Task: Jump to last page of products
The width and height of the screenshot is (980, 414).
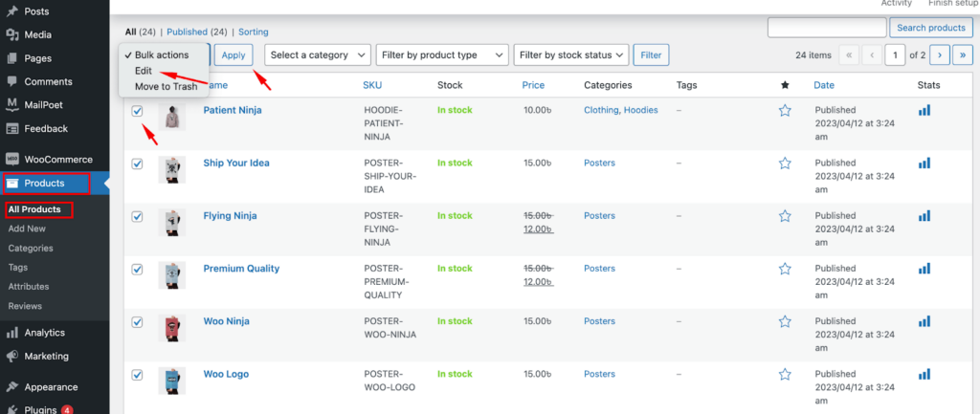Action: coord(963,54)
